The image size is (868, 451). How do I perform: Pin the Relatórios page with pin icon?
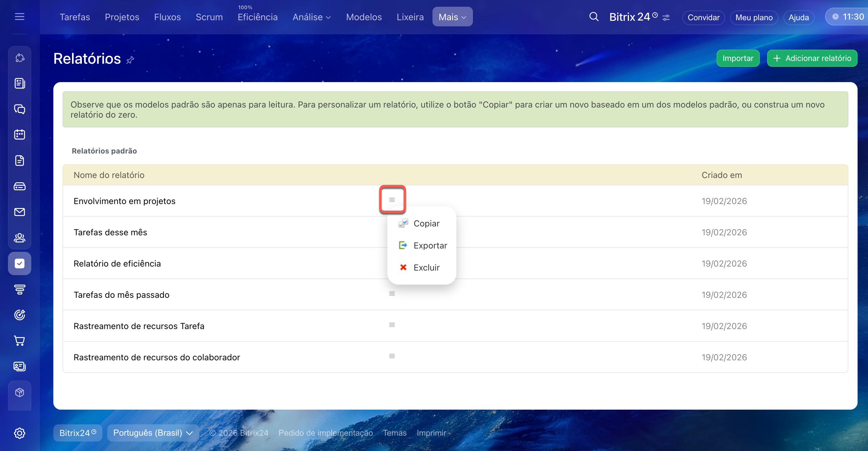point(130,60)
